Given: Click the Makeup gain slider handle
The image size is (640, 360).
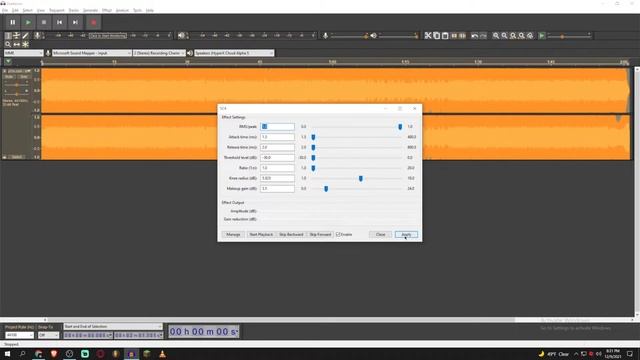Looking at the screenshot, I should [x=326, y=189].
